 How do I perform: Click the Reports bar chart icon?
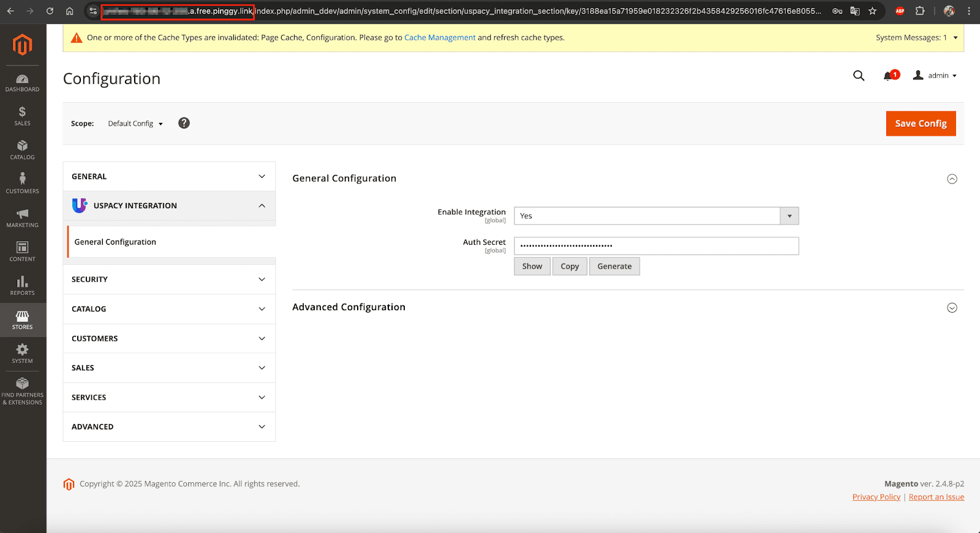pyautogui.click(x=22, y=285)
